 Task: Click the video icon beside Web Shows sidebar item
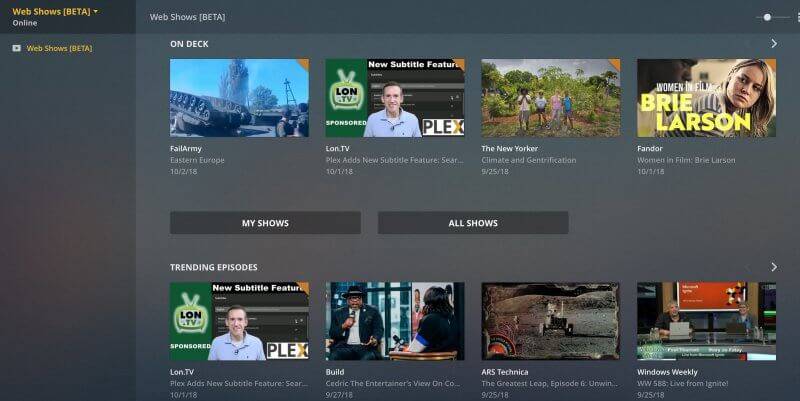pos(17,48)
